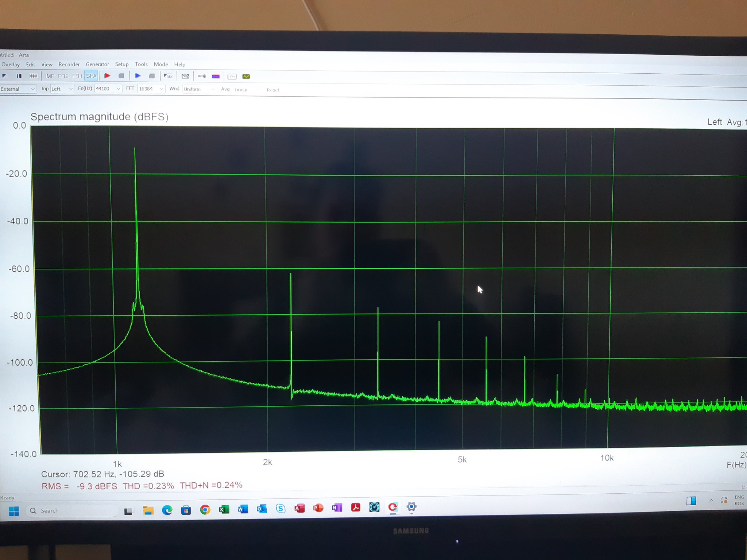Click the small slider-shaped toolbar icon
This screenshot has width=747, height=560.
(x=202, y=76)
